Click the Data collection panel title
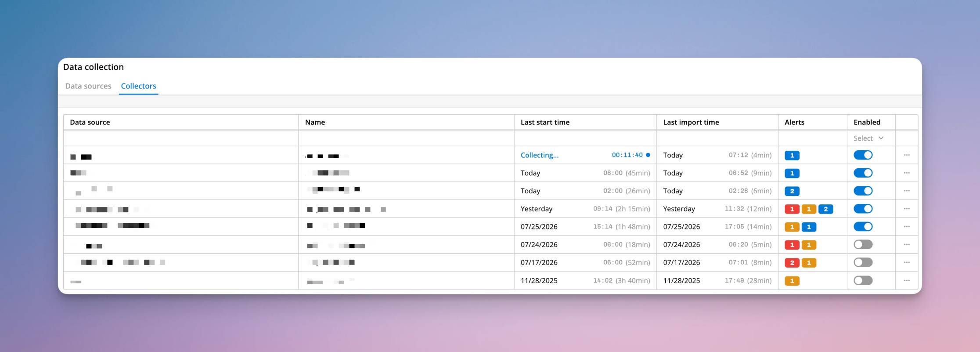Viewport: 980px width, 352px height. click(94, 67)
